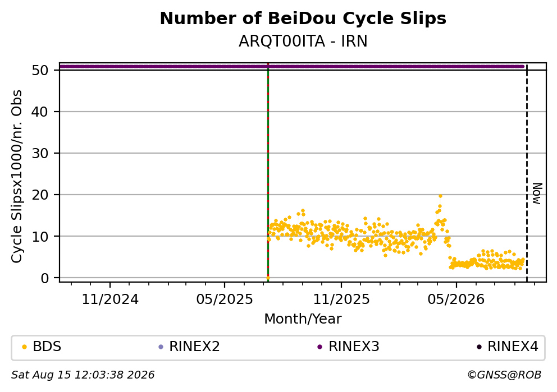
Task: Select the RINEX4 legend label
Action: [x=513, y=347]
